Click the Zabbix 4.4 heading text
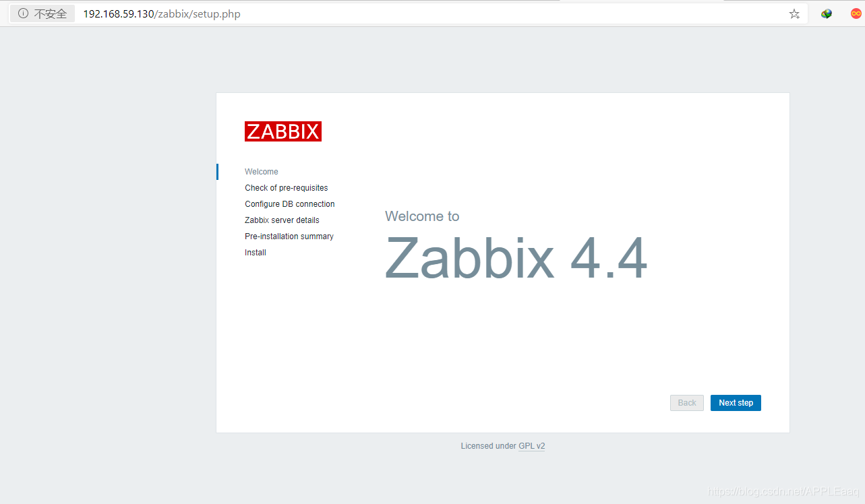 516,259
